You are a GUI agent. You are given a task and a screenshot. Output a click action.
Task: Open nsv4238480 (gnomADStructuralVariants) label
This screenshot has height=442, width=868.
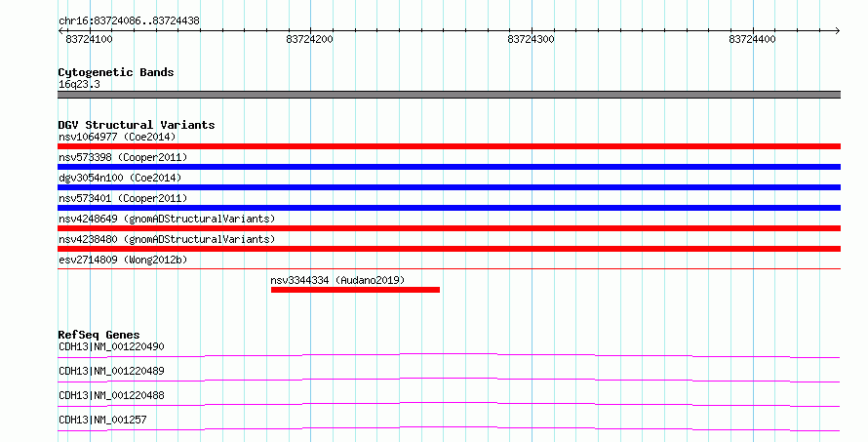tap(167, 239)
